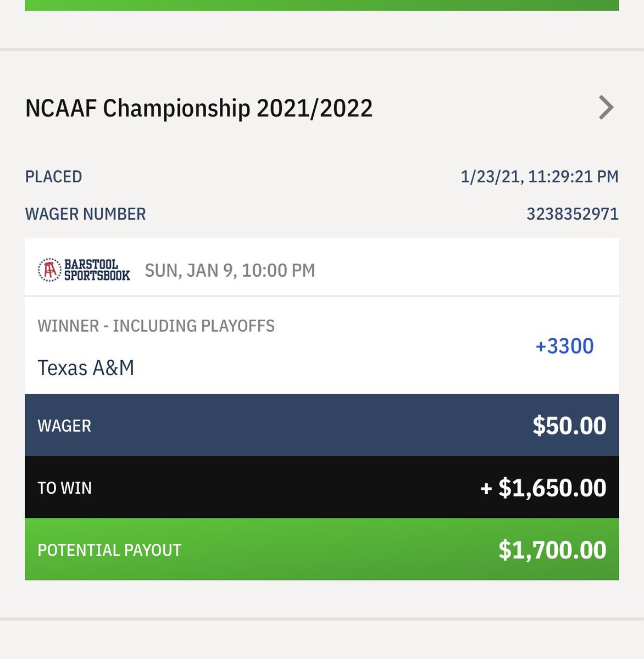Image resolution: width=644 pixels, height=659 pixels.
Task: Tap the Sun, Jan 9, 10:00 PM event time
Action: tap(230, 270)
